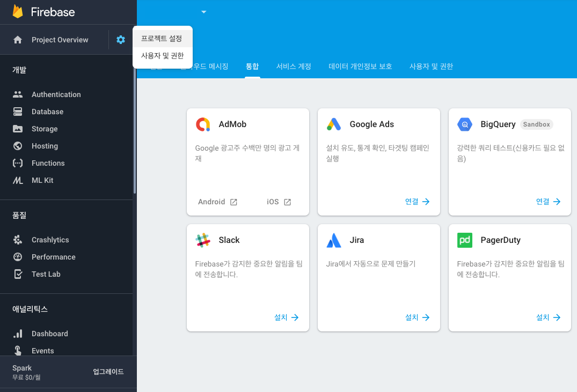The width and height of the screenshot is (577, 392).
Task: Click the PagerDuty card title
Action: [x=500, y=240]
